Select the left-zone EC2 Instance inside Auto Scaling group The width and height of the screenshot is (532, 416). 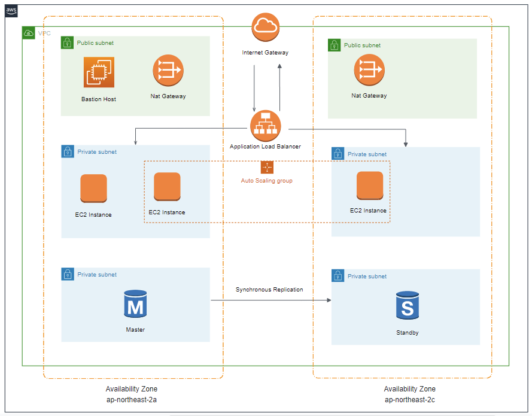click(167, 187)
